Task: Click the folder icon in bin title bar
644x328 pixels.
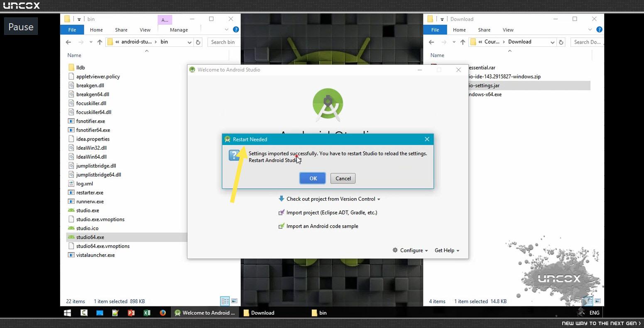Action: [x=67, y=19]
